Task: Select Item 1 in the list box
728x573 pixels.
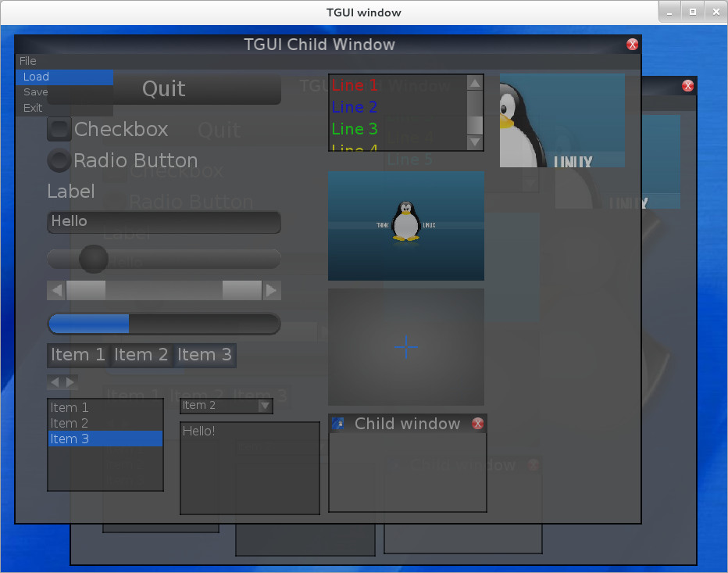Action: coord(105,407)
